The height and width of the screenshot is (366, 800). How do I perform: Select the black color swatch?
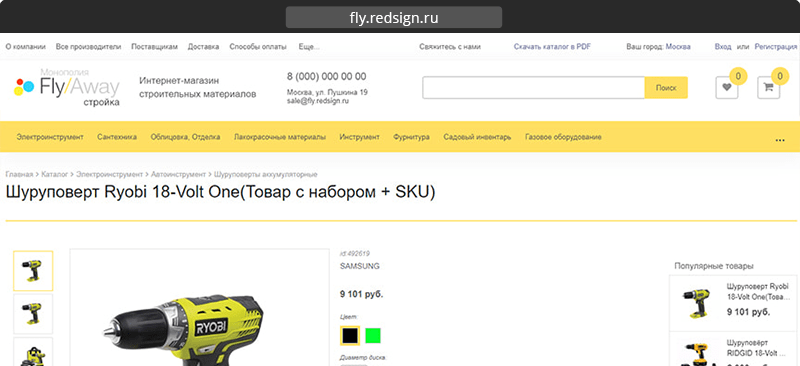[350, 335]
